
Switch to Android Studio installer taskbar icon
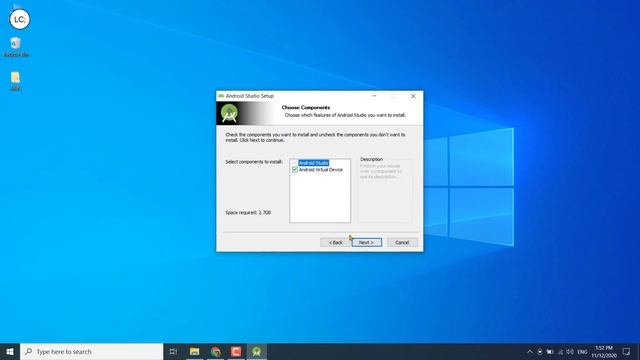coord(257,351)
